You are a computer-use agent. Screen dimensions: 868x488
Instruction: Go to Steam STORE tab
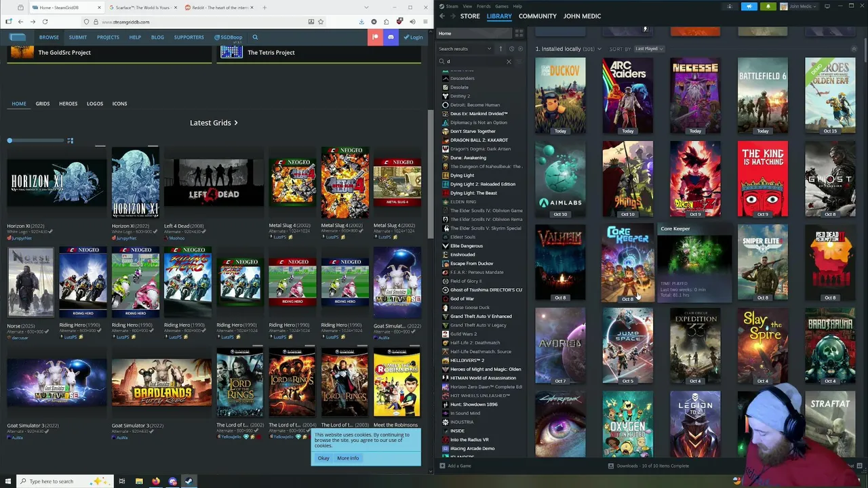point(470,16)
